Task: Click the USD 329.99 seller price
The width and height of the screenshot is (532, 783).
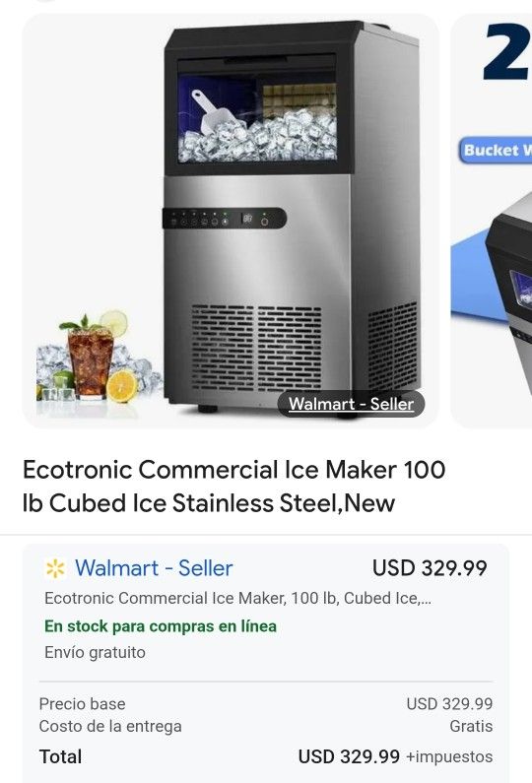Action: tap(430, 568)
